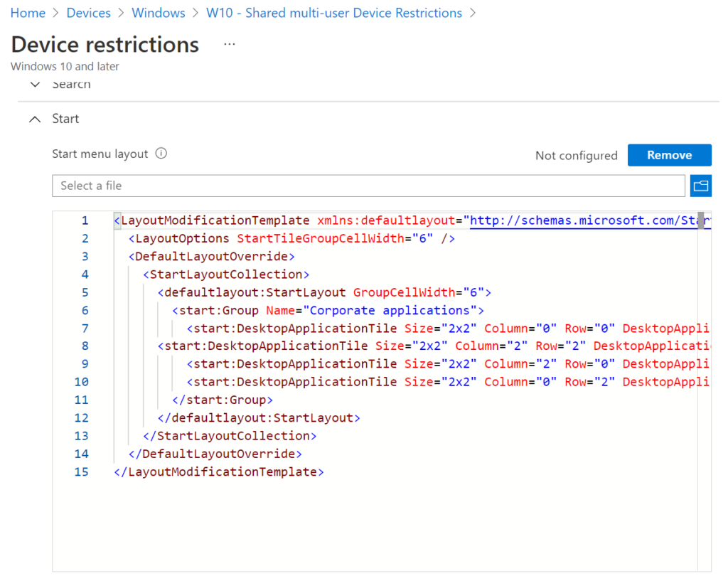Viewport: 728px width, 581px height.
Task: Click the Remove button
Action: 670,155
